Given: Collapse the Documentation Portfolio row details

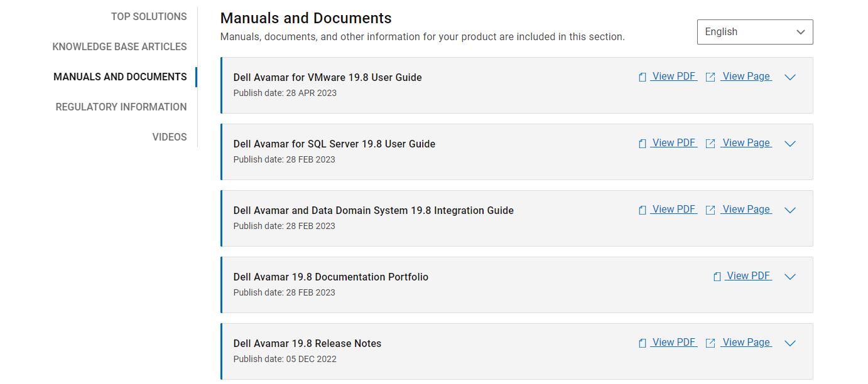Looking at the screenshot, I should point(789,277).
